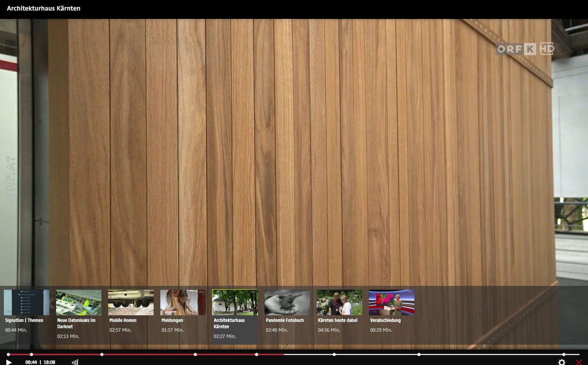The width and height of the screenshot is (588, 365).
Task: Open the player settings gear
Action: pos(562,362)
